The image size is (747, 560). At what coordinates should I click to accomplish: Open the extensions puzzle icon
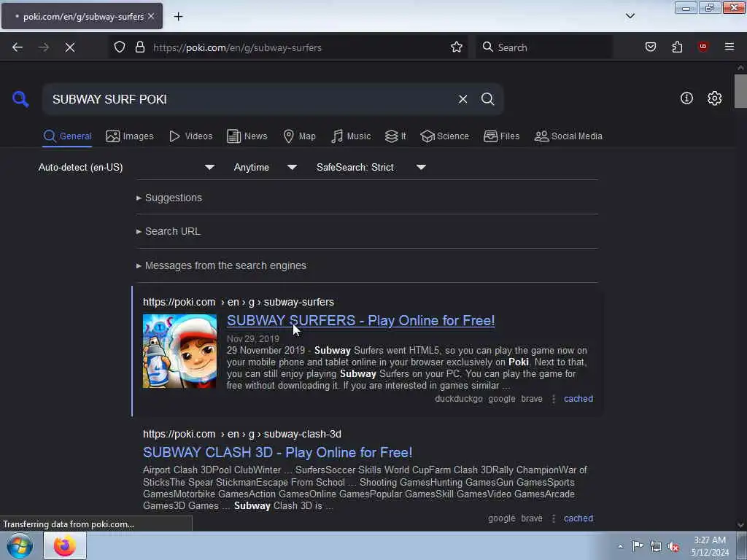677,47
